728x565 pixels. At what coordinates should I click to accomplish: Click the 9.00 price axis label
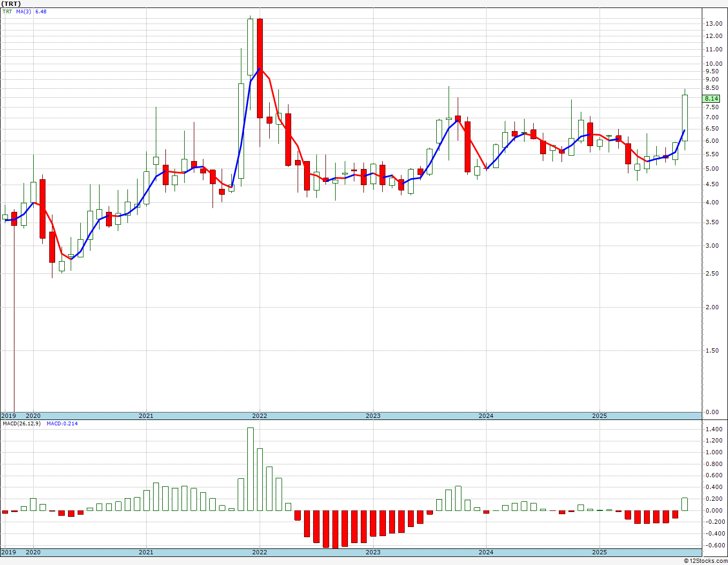click(712, 79)
